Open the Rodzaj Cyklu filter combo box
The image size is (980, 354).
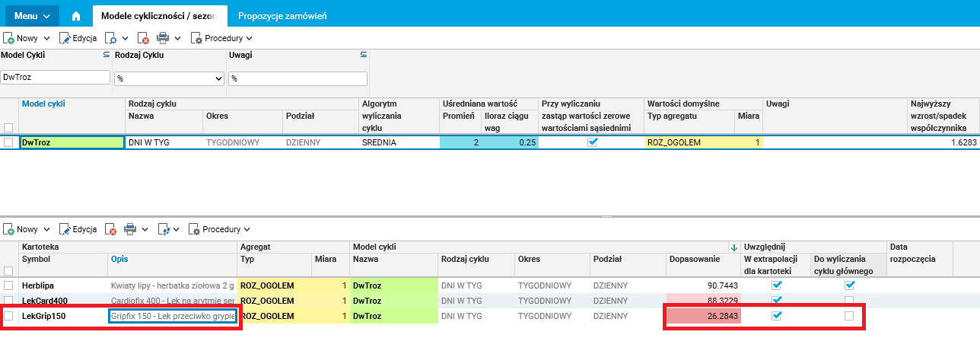pos(169,78)
